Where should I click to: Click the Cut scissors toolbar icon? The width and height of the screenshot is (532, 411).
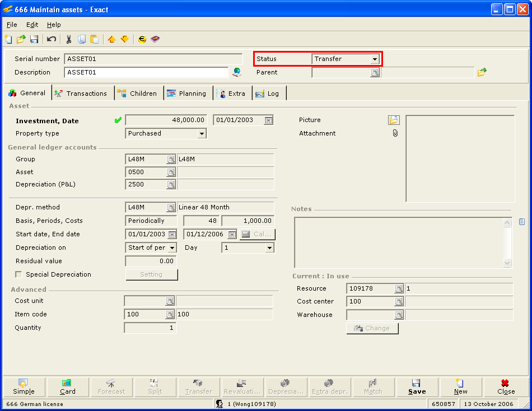(x=68, y=39)
